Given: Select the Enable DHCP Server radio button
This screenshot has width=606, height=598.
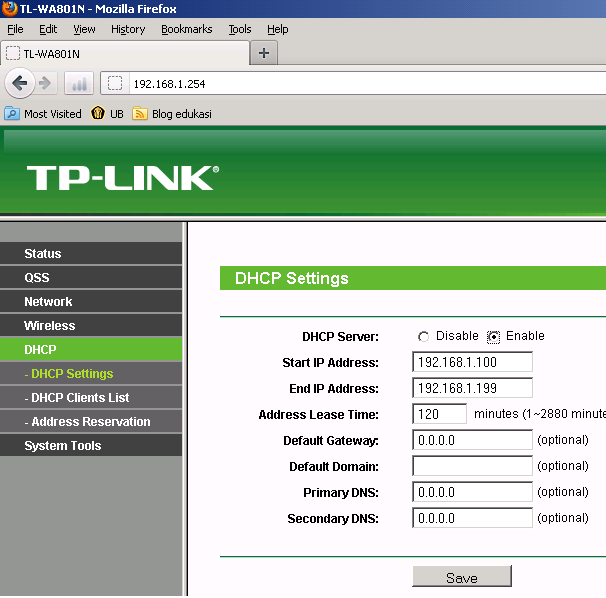Looking at the screenshot, I should tap(493, 337).
